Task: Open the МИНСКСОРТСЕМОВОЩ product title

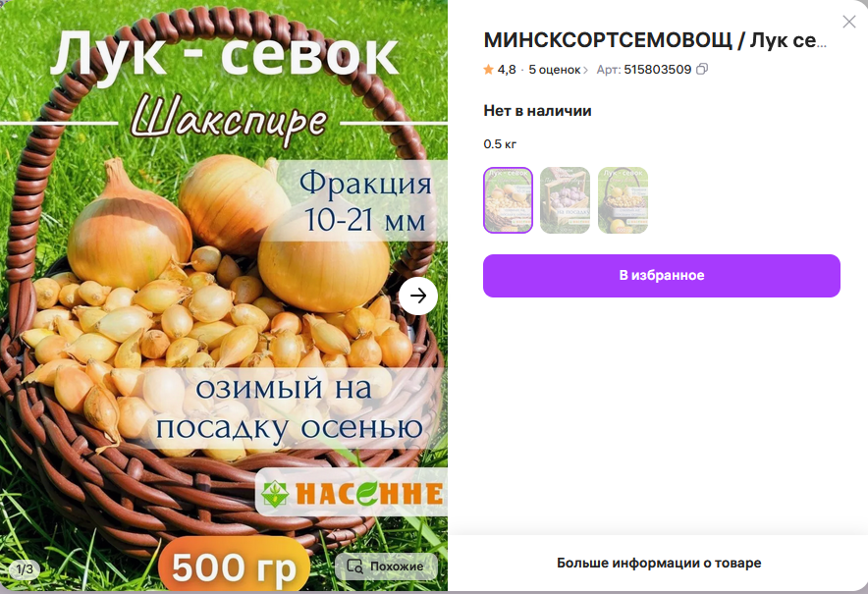Action: [655, 40]
